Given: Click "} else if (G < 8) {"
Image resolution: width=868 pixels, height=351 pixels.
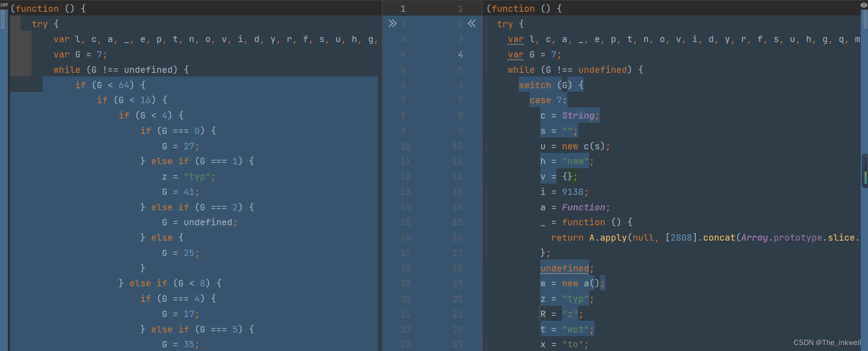Looking at the screenshot, I should [x=170, y=283].
